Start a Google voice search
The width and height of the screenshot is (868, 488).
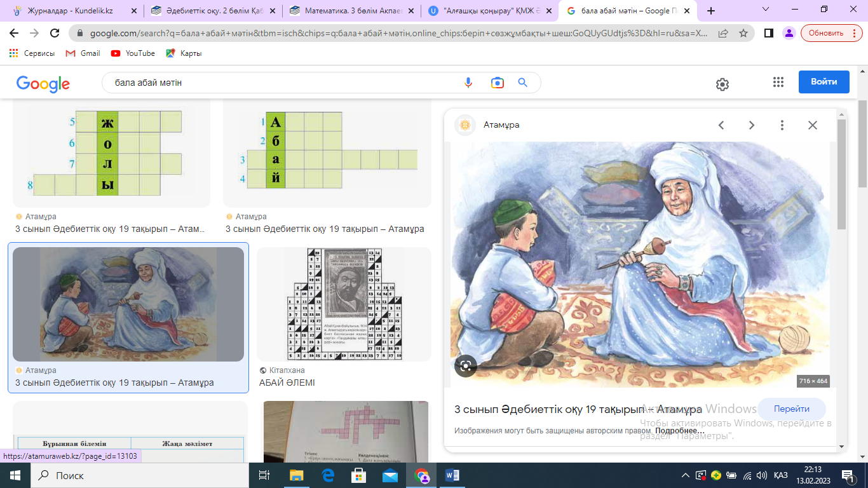tap(468, 83)
